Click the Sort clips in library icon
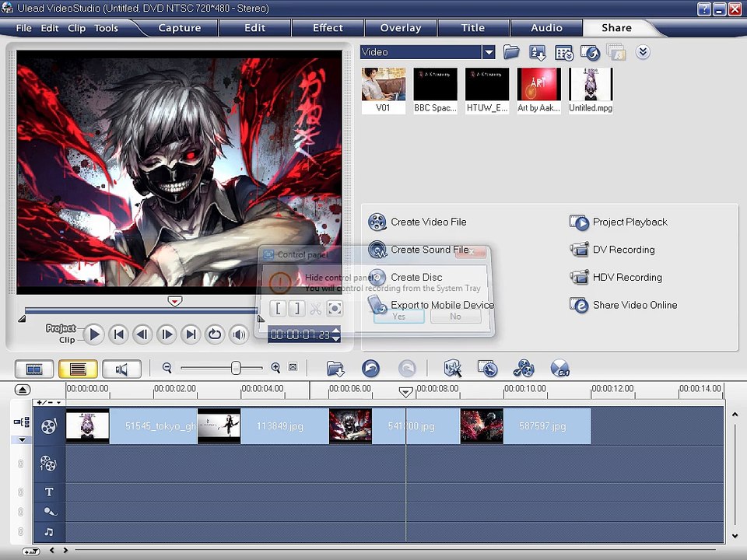 click(538, 52)
